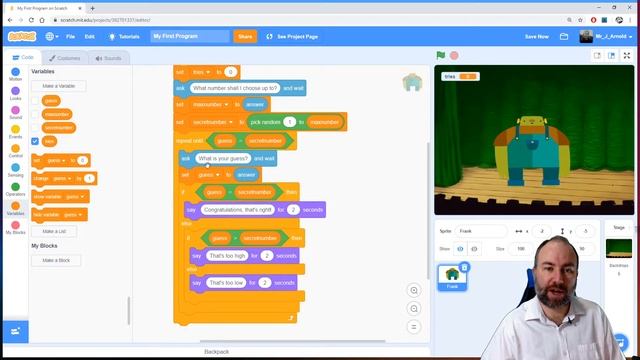Click Make a Block button

pos(56,260)
